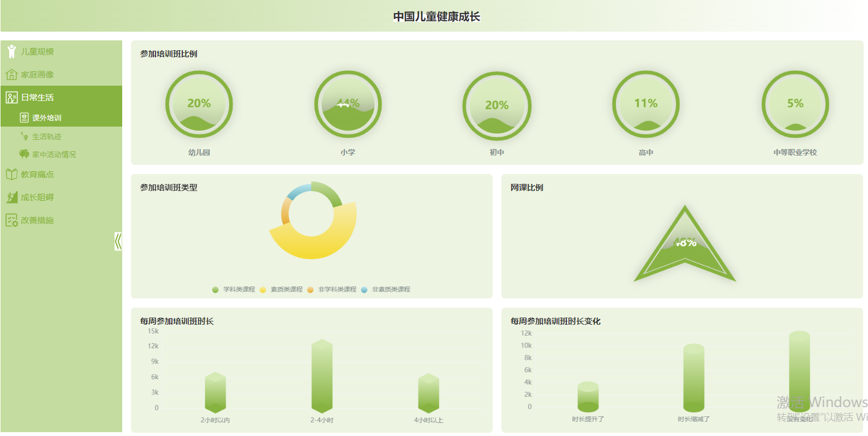Click the 小学 44% liquid gauge
Image resolution: width=868 pixels, height=436 pixels.
point(348,104)
